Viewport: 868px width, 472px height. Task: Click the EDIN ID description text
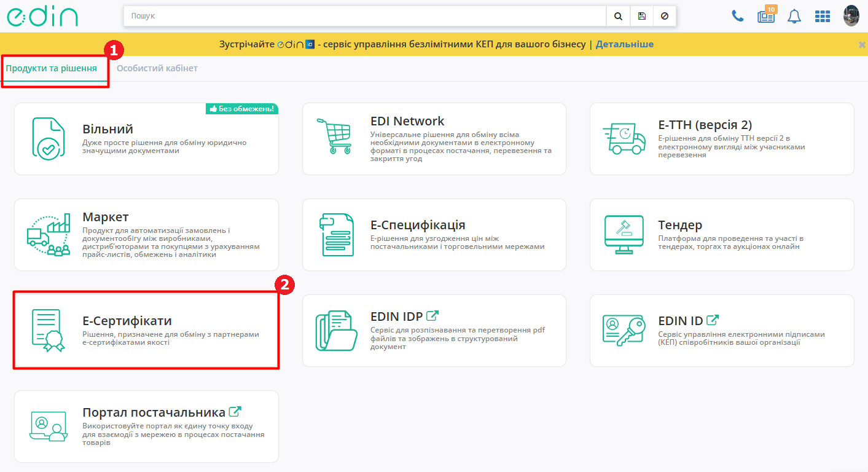741,339
